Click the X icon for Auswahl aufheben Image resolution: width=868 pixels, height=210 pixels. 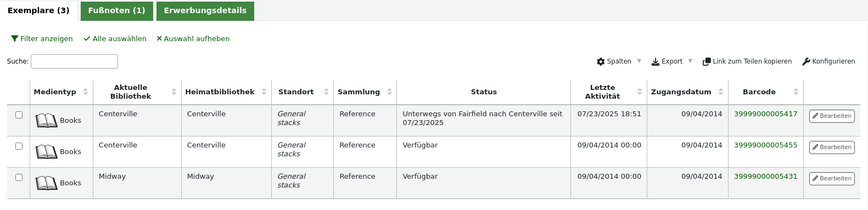click(159, 39)
